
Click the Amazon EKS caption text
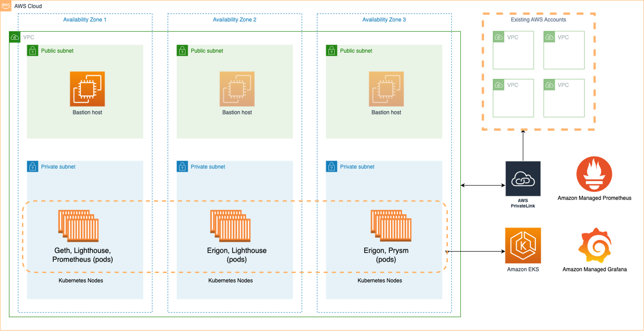[x=523, y=269]
